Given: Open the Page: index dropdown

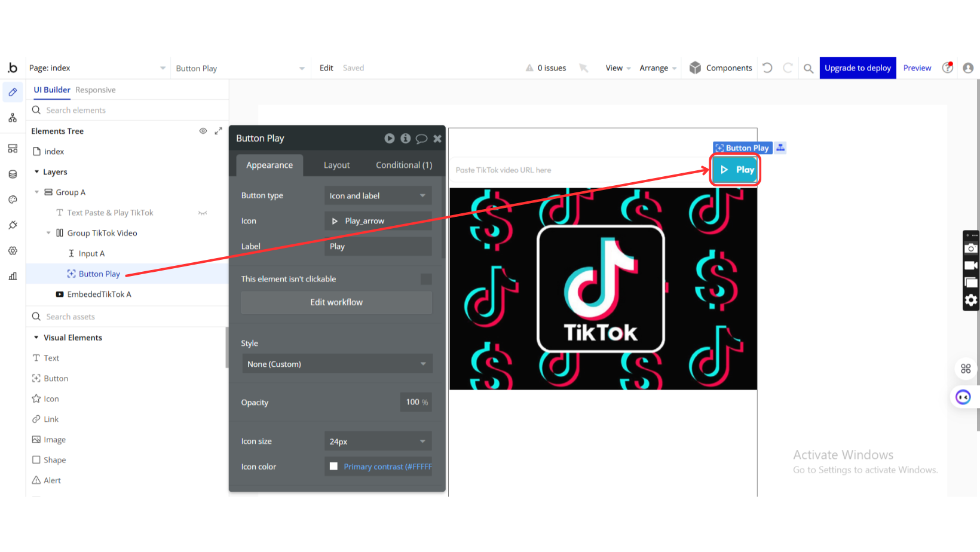Looking at the screenshot, I should pyautogui.click(x=97, y=68).
